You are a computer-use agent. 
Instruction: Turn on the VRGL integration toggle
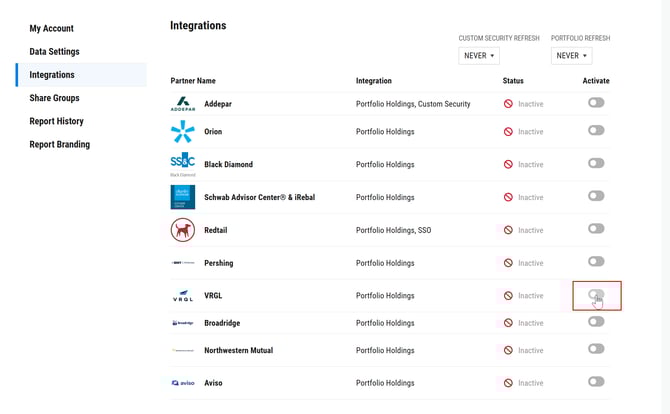pyautogui.click(x=596, y=294)
